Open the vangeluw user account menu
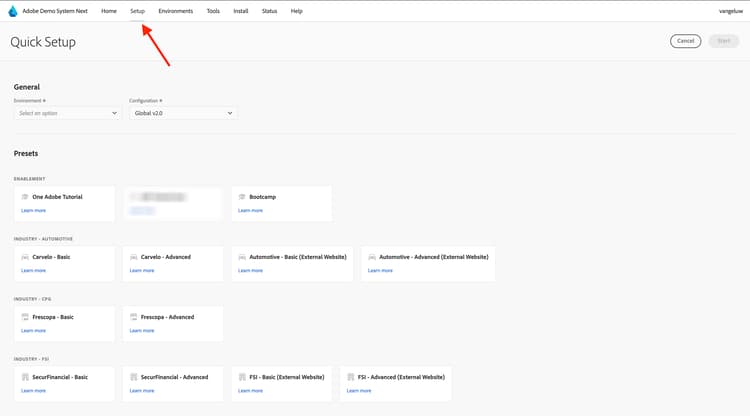This screenshot has height=416, width=750. click(x=731, y=11)
